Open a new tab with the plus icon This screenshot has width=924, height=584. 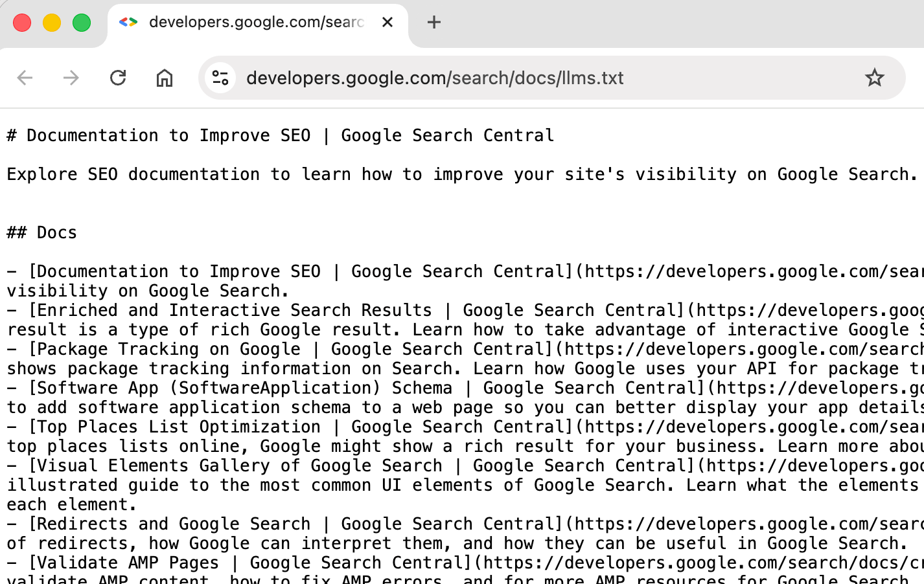coord(433,21)
